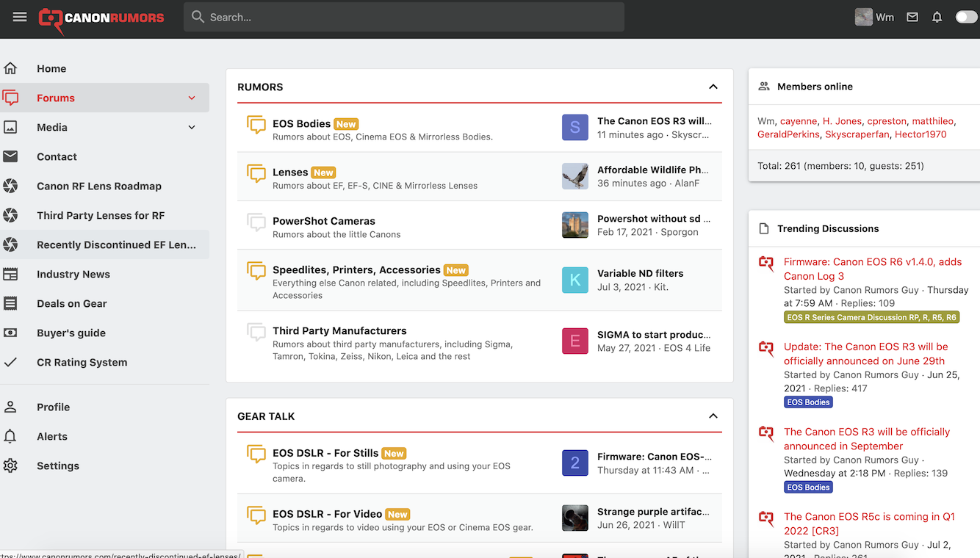The image size is (980, 558).
Task: Click the Deals on Gear receipt icon
Action: tap(10, 303)
